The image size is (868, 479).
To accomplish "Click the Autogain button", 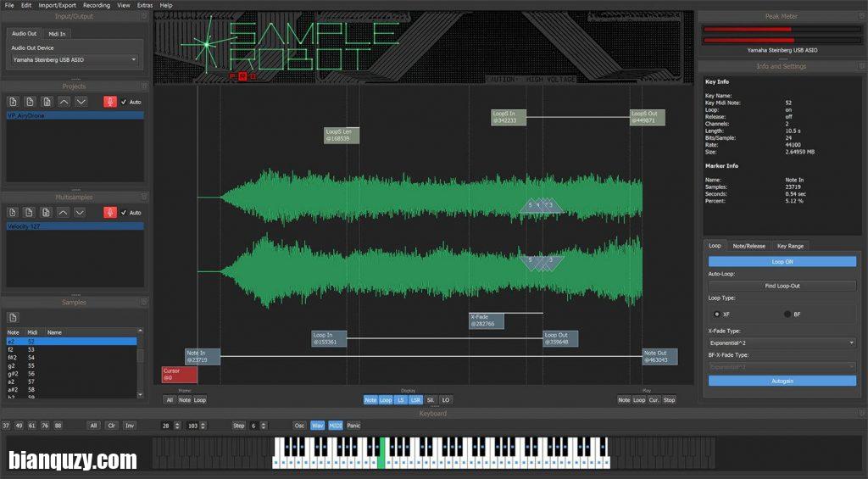I will point(782,381).
